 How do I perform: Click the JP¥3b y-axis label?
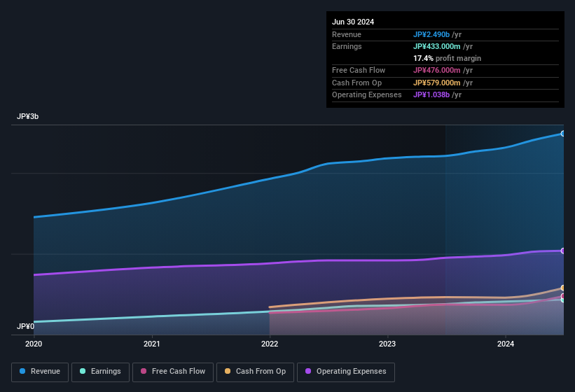point(27,116)
